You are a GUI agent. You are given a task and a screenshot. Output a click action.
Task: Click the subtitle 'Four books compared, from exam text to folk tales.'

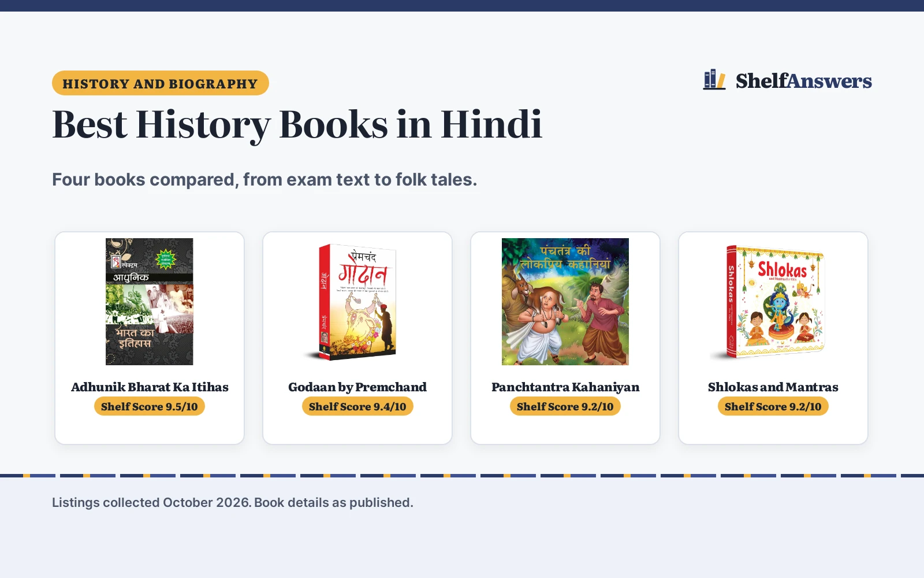(264, 180)
